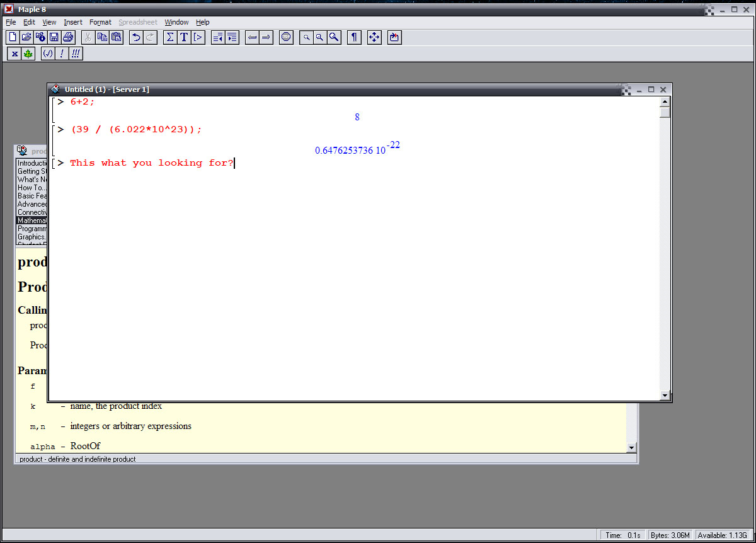Click the outdent section toolbar icon

pos(218,37)
